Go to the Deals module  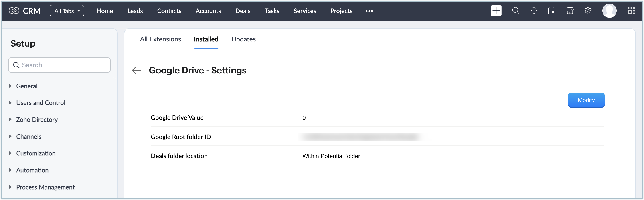point(243,11)
